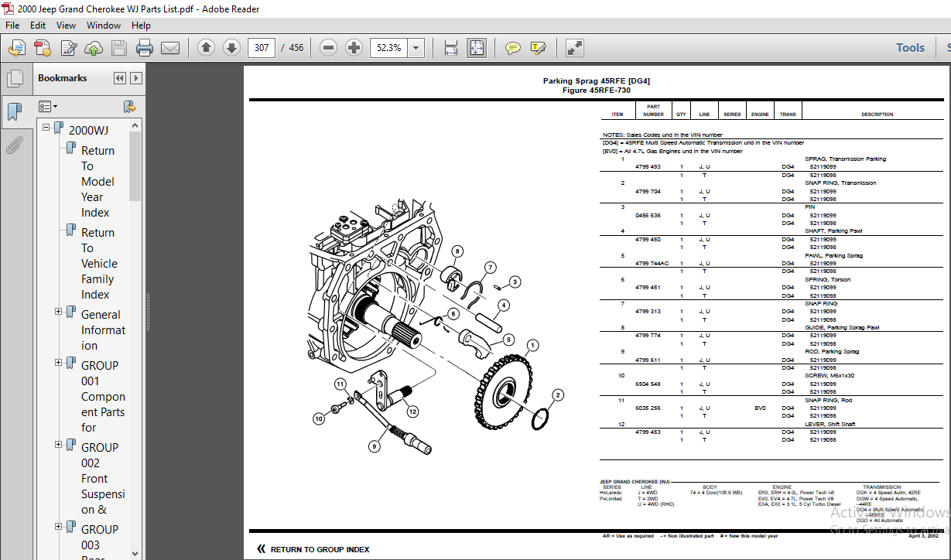Image resolution: width=951 pixels, height=560 pixels.
Task: Open the zoom percentage dropdown arrow
Action: tap(416, 48)
